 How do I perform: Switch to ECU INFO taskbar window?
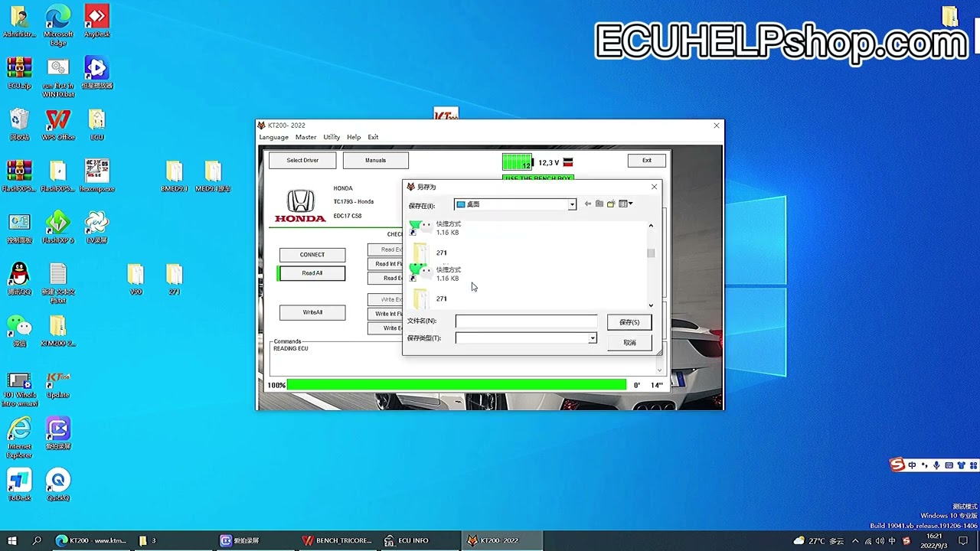(x=407, y=540)
